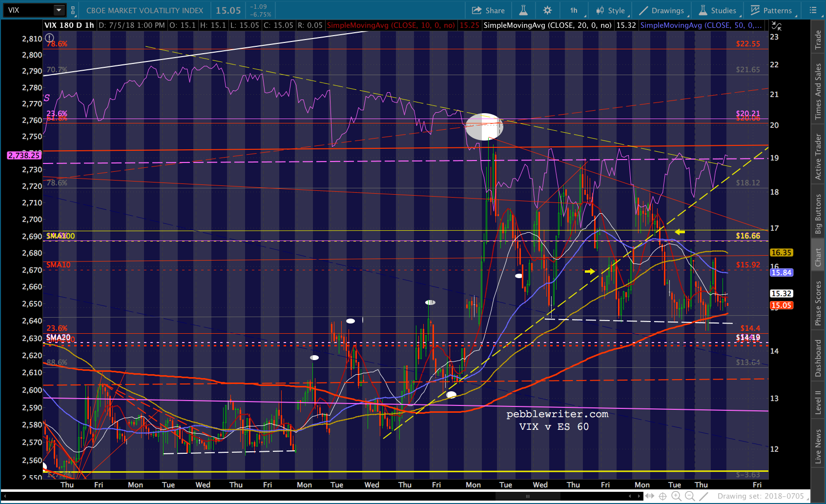Viewport: 826px width, 504px height.
Task: Open chart settings gear icon
Action: tap(547, 10)
